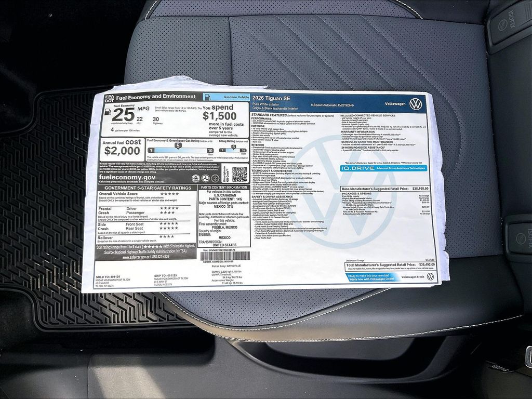Viewport: 532px width, 399px height.
Task: Click the Government 5-Star Safety Ratings header
Action: [x=148, y=188]
